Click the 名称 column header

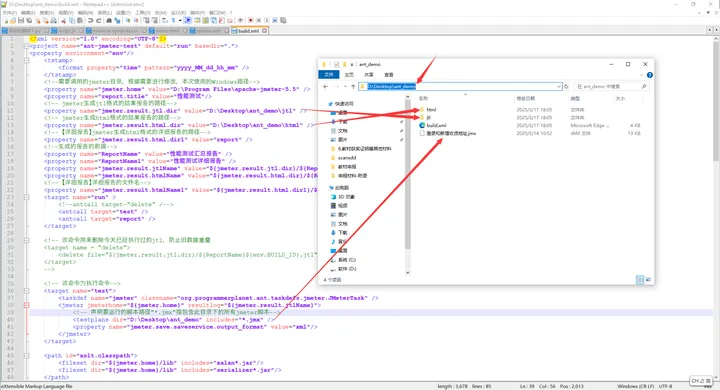[423, 98]
